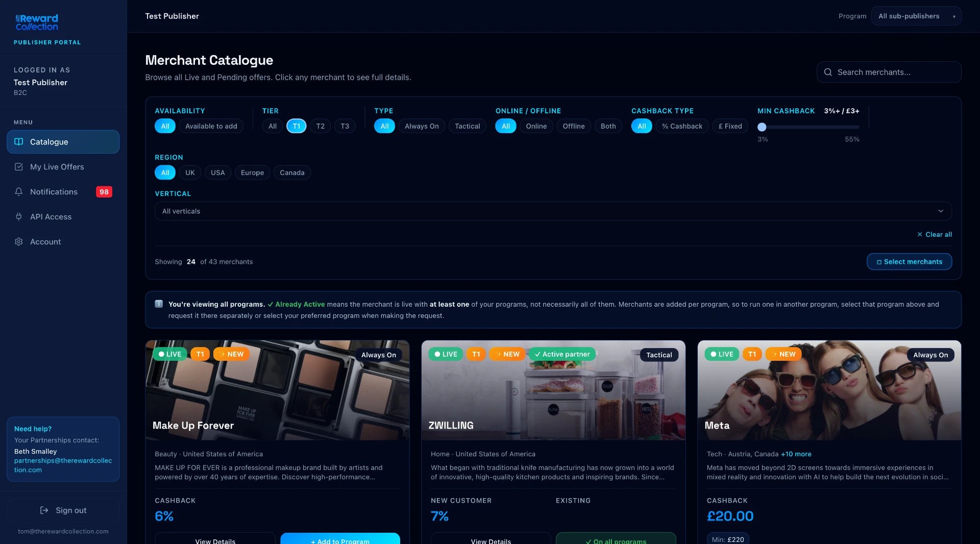This screenshot has height=544, width=980.
Task: Toggle the active T1 tier filter
Action: point(297,126)
